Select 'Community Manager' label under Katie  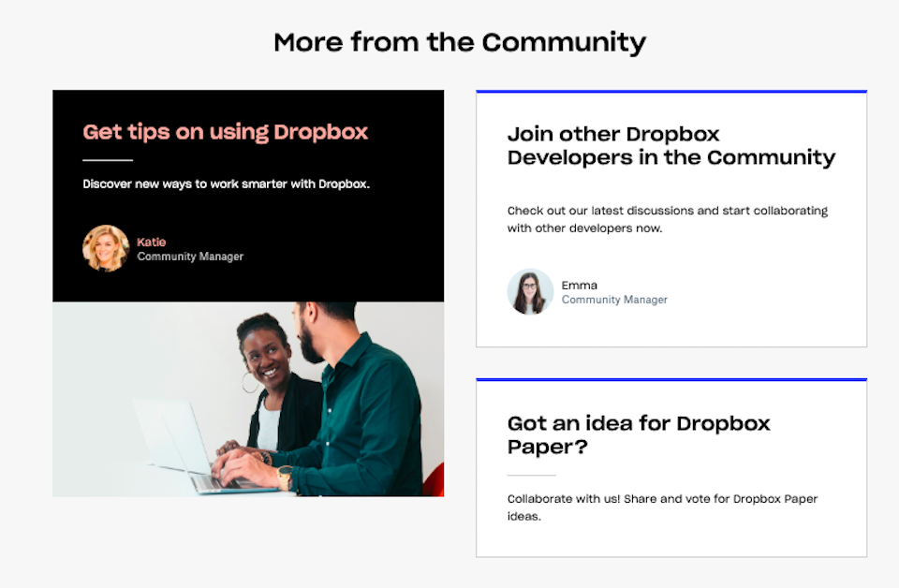190,257
